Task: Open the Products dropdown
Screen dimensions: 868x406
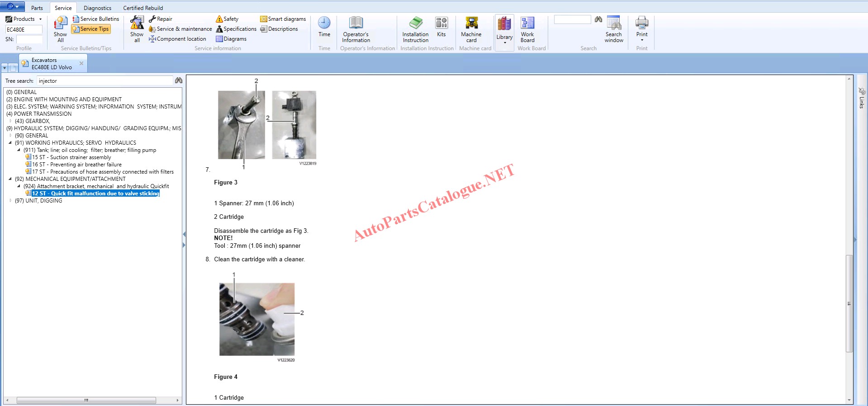Action: pos(24,19)
